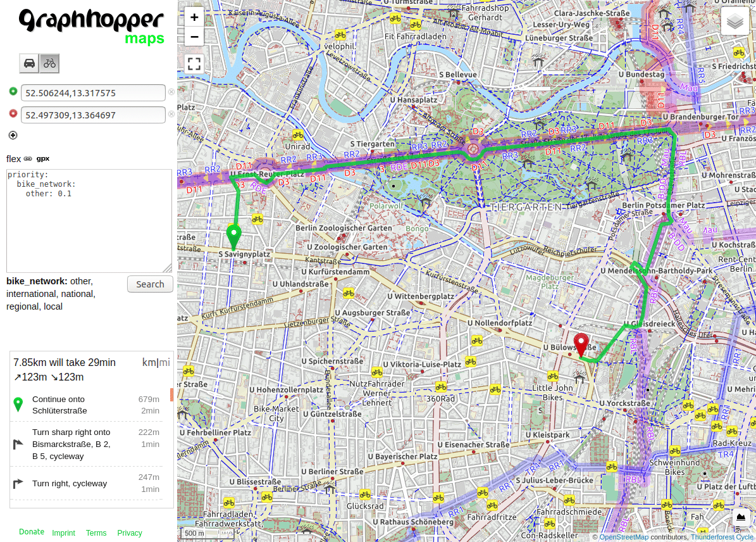Viewport: 756px width, 542px height.
Task: Clear the start coordinates field
Action: click(171, 91)
